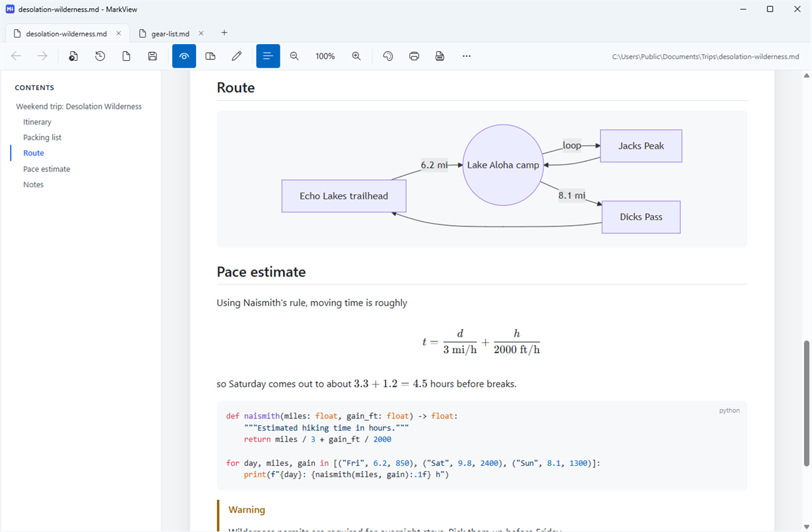Open the more options ellipsis menu

coord(467,56)
